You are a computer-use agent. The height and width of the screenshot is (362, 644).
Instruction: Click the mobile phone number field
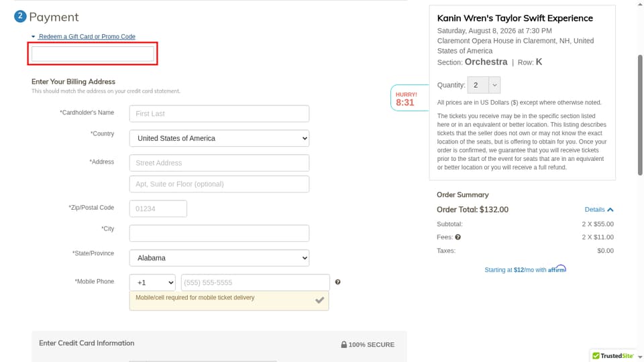(255, 282)
